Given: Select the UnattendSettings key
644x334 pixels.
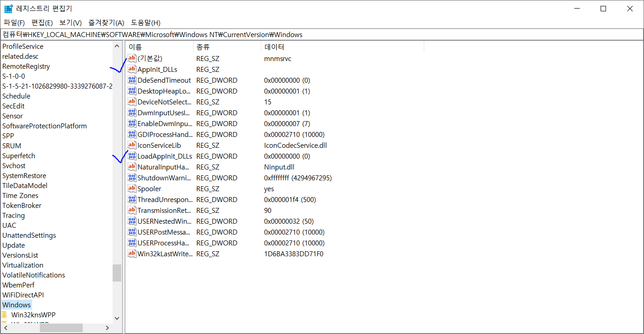Looking at the screenshot, I should click(29, 235).
